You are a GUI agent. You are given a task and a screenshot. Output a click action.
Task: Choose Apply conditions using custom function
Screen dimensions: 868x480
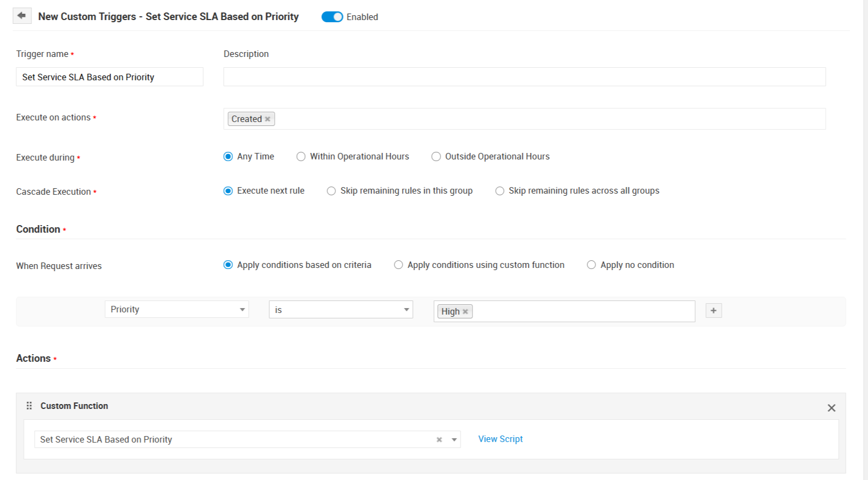(x=399, y=265)
